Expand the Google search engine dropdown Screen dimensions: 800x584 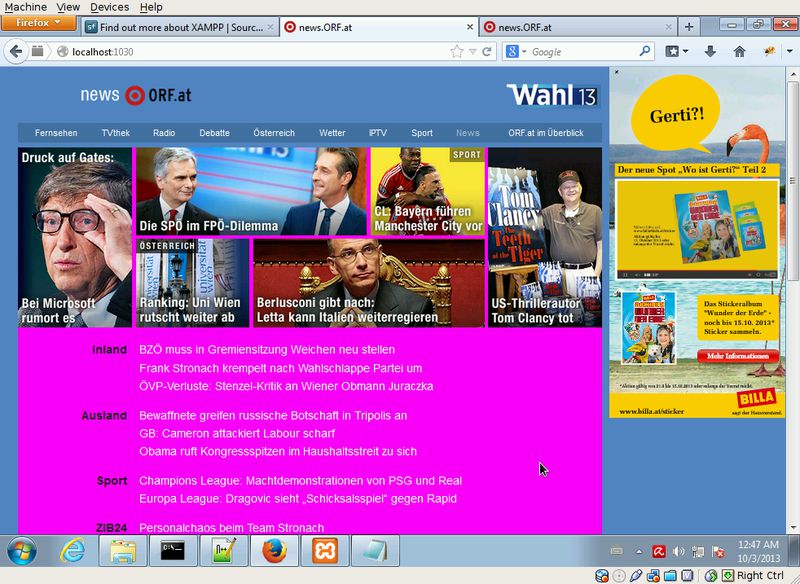515,51
